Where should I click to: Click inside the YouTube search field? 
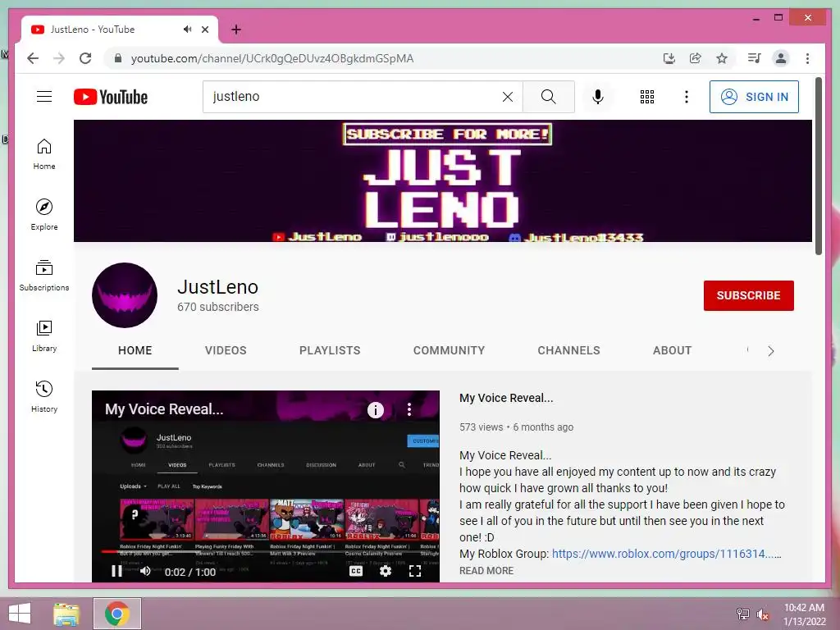(x=354, y=97)
